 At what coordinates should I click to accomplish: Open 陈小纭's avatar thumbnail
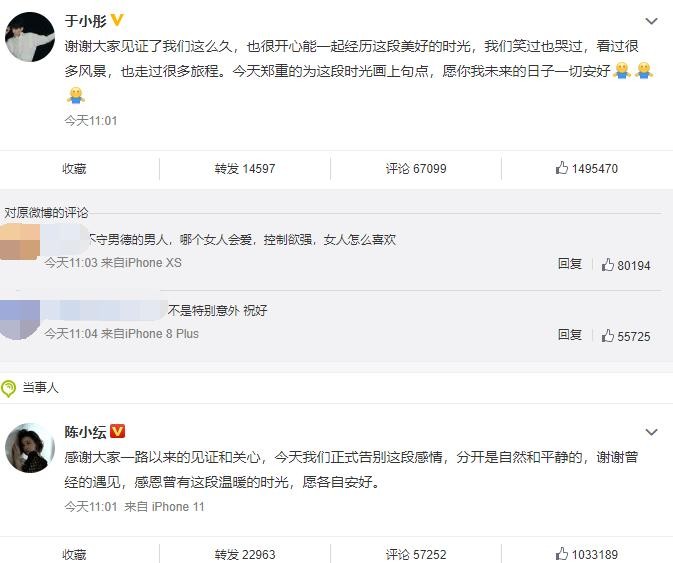pyautogui.click(x=30, y=447)
